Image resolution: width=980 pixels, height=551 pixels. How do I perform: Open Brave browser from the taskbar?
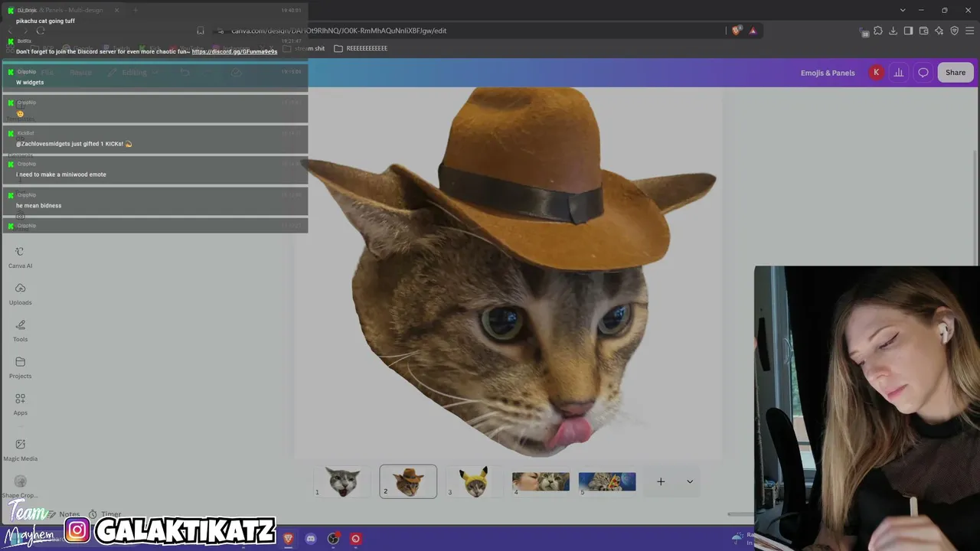(288, 539)
